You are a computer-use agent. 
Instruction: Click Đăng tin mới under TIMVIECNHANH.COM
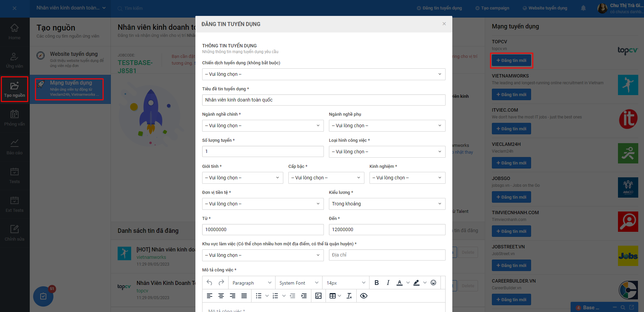pos(511,231)
